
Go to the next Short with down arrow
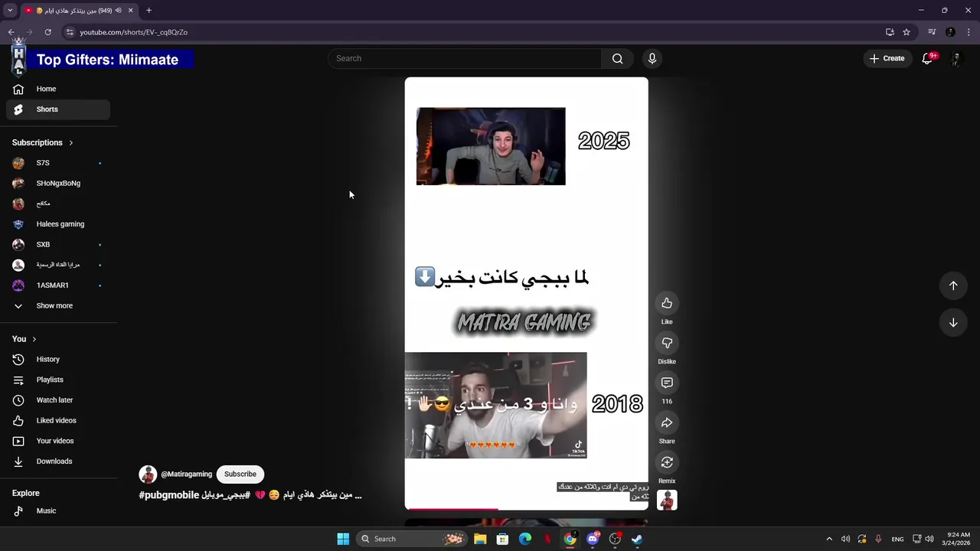tap(953, 322)
